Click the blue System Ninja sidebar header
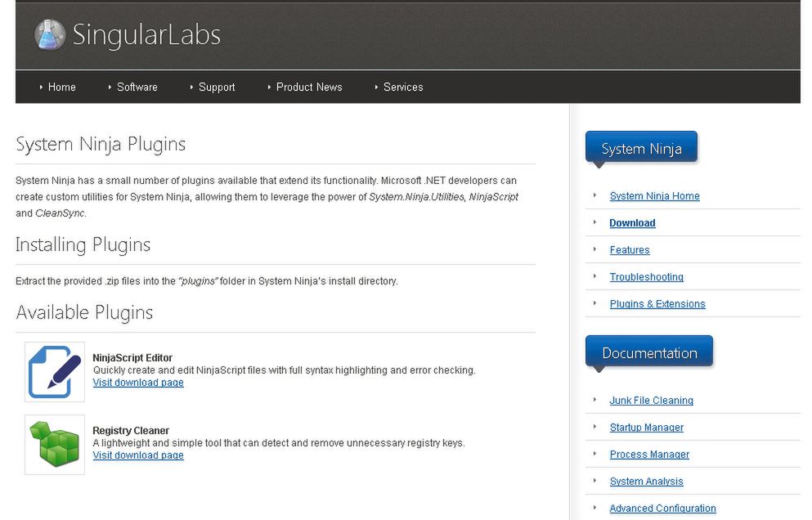Image resolution: width=812 pixels, height=520 pixels. pyautogui.click(x=641, y=148)
